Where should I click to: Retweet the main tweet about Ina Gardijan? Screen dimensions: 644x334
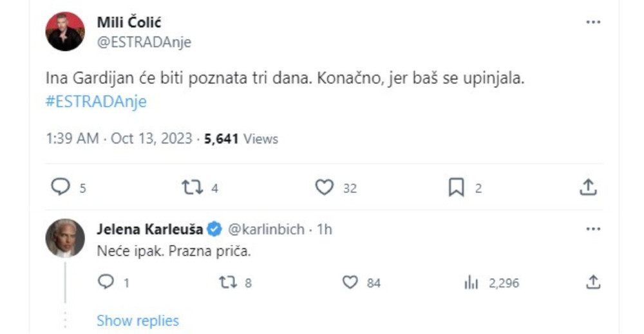(x=192, y=187)
